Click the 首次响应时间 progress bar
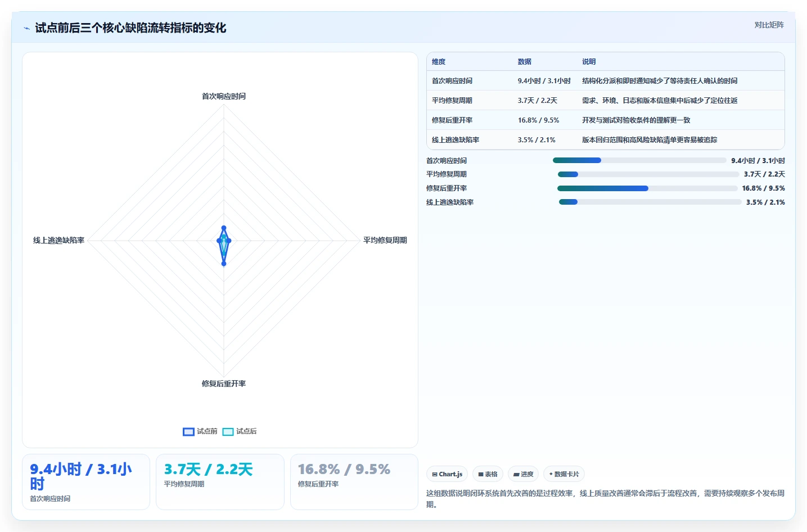807x532 pixels. tap(639, 160)
